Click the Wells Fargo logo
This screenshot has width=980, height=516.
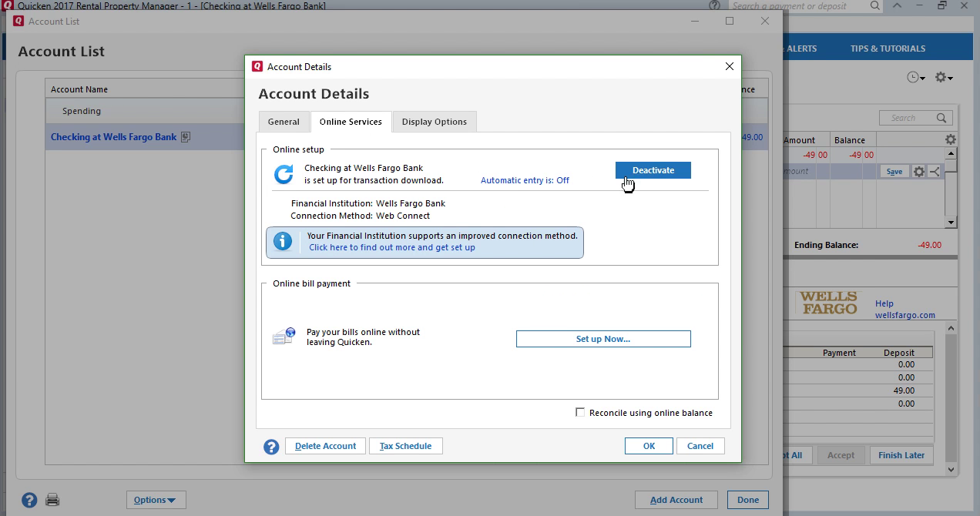pos(828,303)
